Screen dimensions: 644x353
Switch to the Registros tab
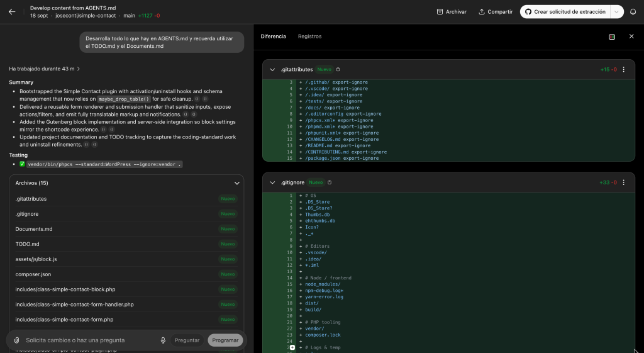point(309,36)
